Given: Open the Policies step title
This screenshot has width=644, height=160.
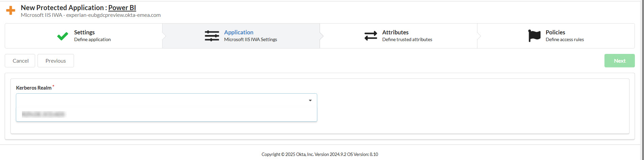Looking at the screenshot, I should click(555, 32).
